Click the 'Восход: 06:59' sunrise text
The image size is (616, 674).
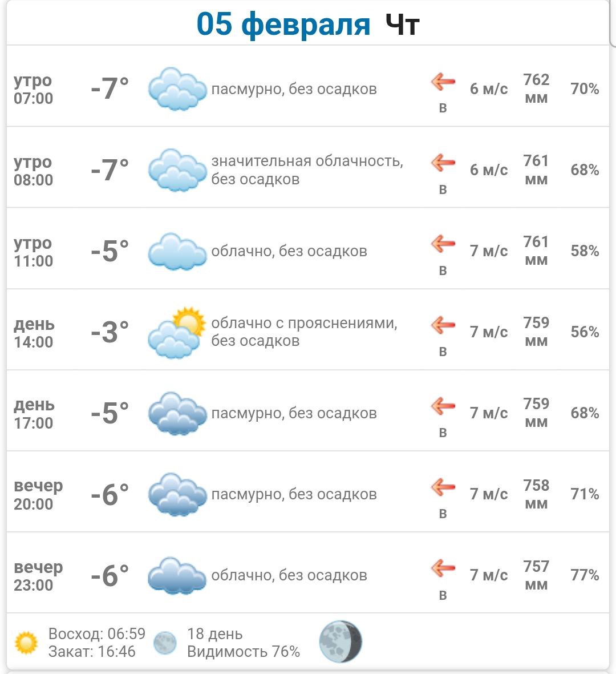[97, 634]
